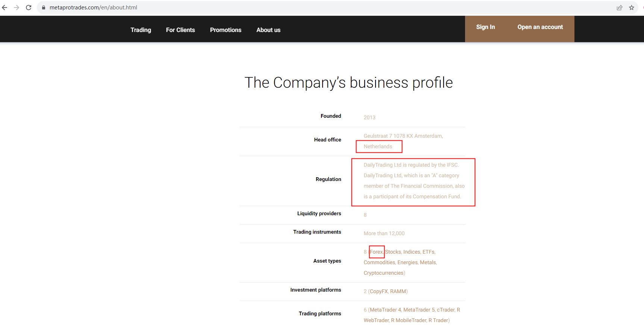Click CopyFX in Investment platforms
Viewport: 644px width, 330px height.
(x=379, y=291)
